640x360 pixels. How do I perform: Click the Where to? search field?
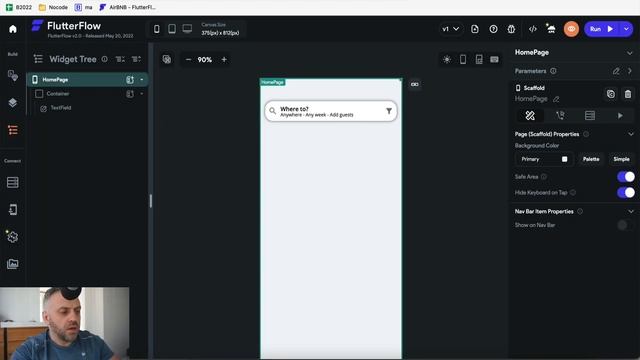(x=331, y=111)
